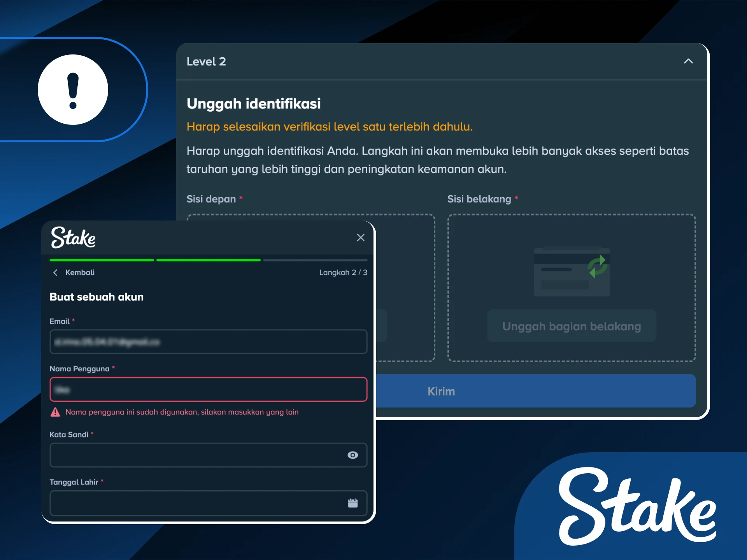Go back using the Kembali link
The height and width of the screenshot is (560, 747).
(x=80, y=272)
